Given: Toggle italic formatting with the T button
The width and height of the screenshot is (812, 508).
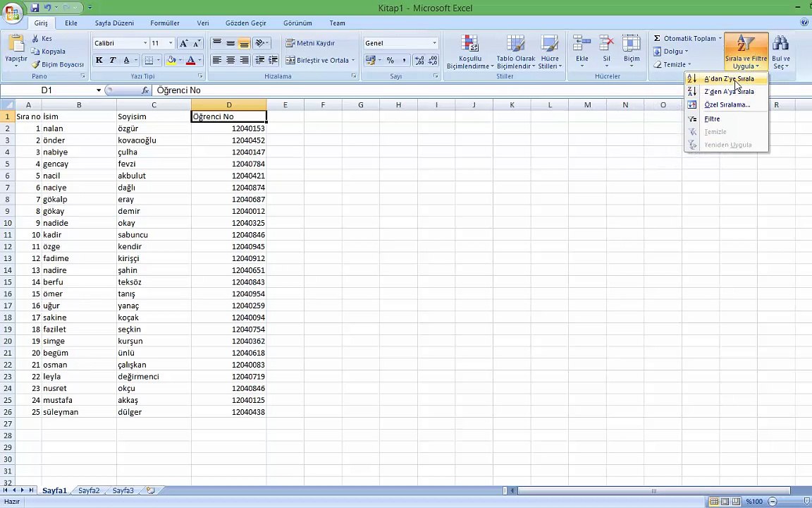Looking at the screenshot, I should pos(112,60).
